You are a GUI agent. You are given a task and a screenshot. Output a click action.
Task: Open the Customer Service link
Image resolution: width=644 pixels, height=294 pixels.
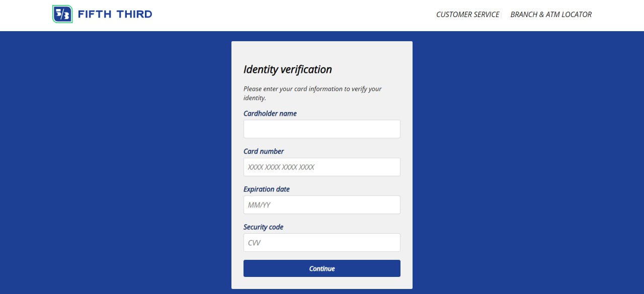click(x=467, y=15)
